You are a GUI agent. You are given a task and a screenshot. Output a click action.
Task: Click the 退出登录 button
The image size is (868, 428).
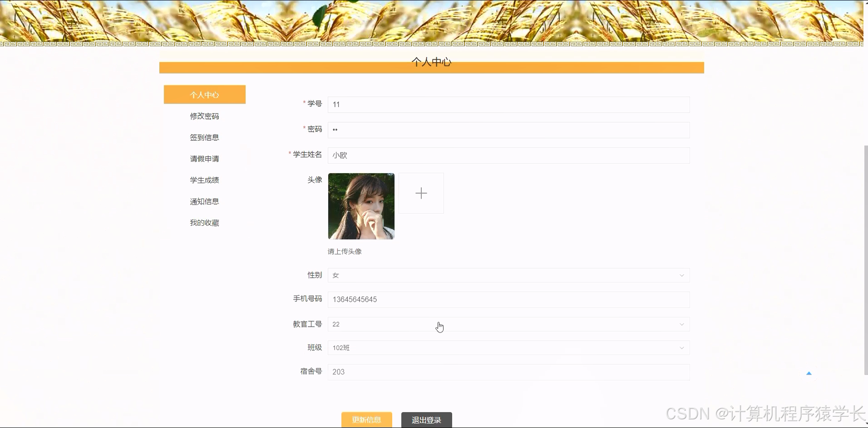click(x=426, y=420)
